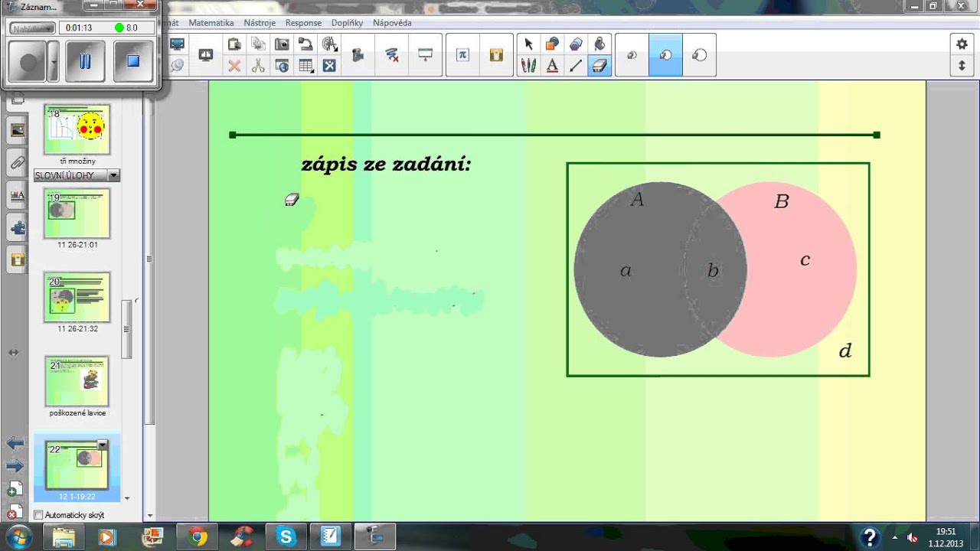Move toolbar using the up-down arrow
The image size is (980, 551).
click(x=962, y=66)
